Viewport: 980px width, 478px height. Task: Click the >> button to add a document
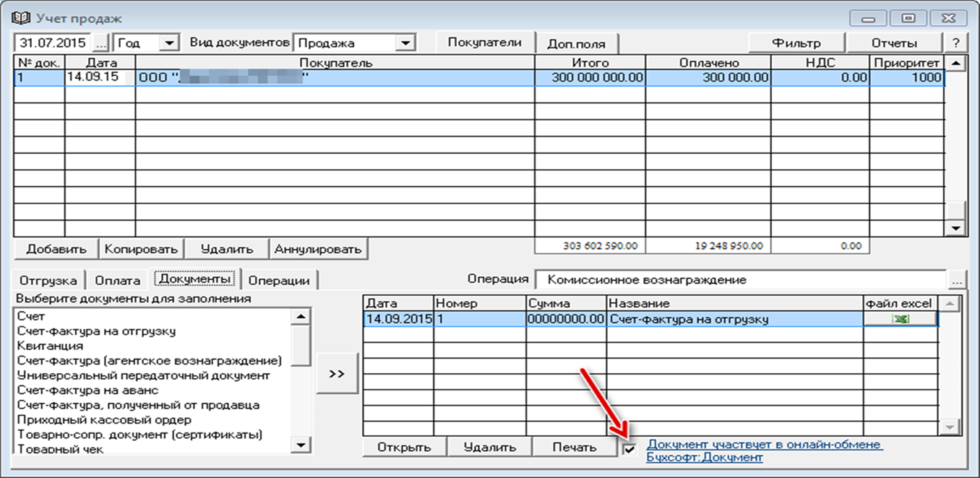[x=337, y=374]
